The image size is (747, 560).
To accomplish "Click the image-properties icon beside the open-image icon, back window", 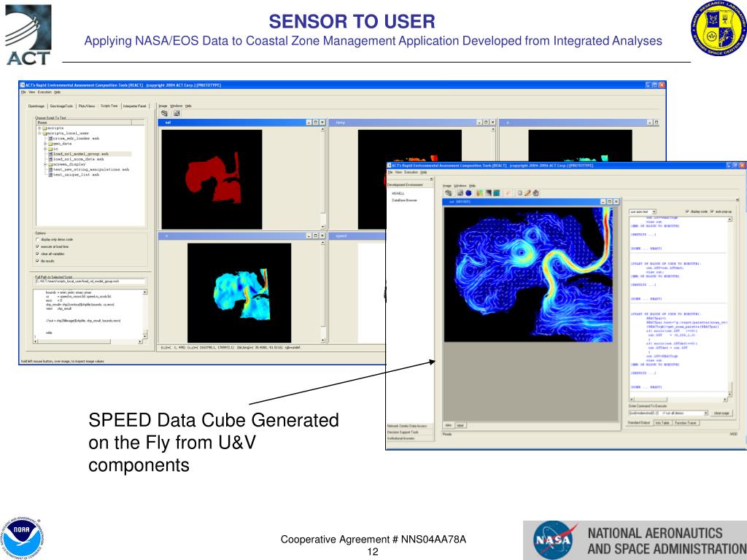I will click(177, 113).
